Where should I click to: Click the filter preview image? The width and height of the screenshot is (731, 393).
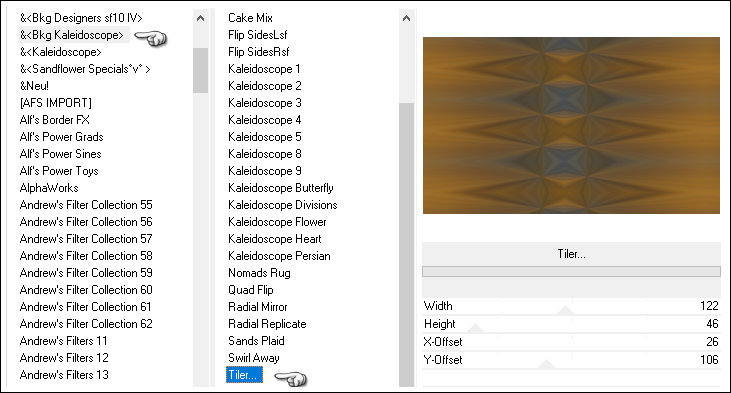(x=571, y=125)
